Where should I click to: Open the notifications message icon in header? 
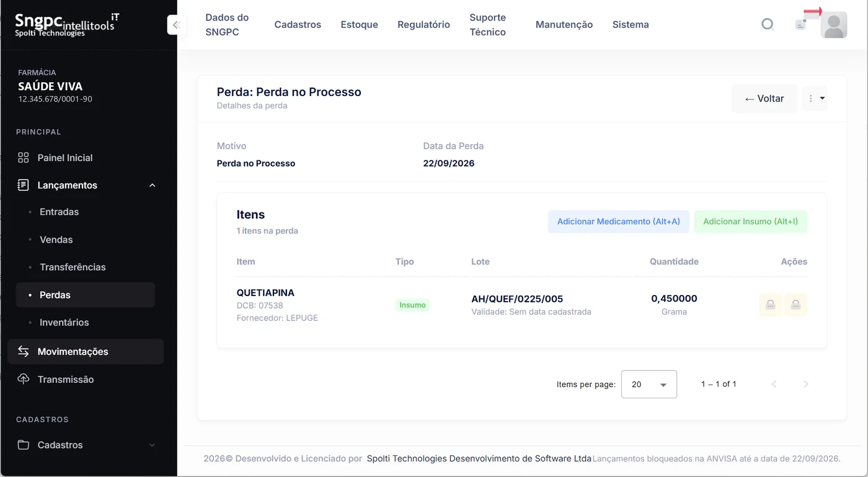(801, 25)
